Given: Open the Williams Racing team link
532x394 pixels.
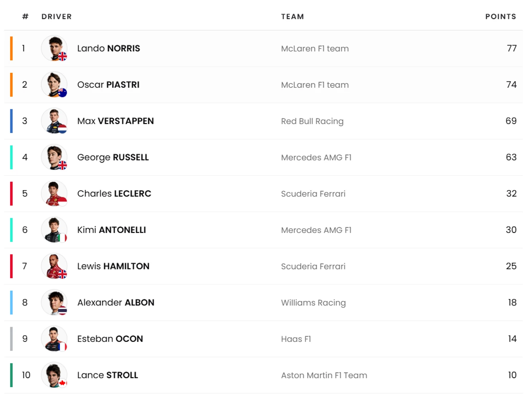Looking at the screenshot, I should tap(313, 303).
